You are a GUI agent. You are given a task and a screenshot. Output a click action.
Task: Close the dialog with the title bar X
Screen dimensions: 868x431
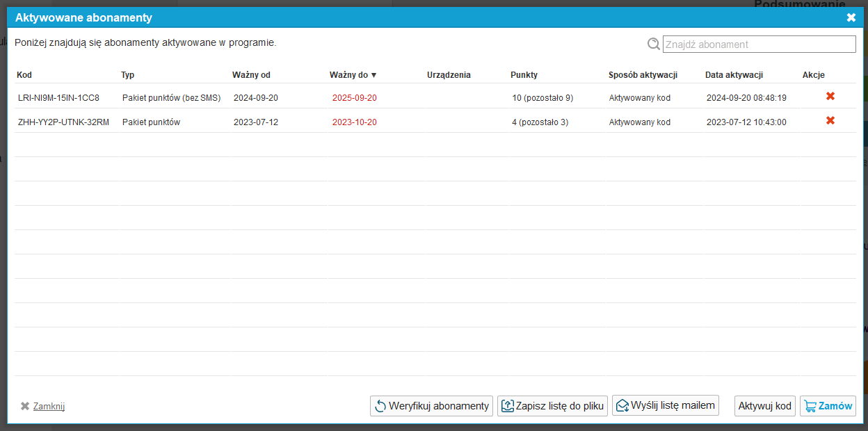pyautogui.click(x=851, y=18)
